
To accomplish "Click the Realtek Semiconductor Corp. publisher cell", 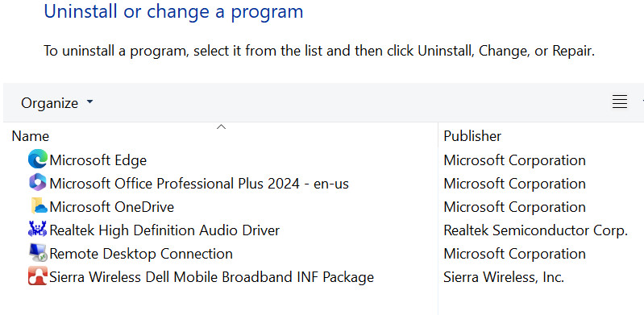I will pos(535,230).
